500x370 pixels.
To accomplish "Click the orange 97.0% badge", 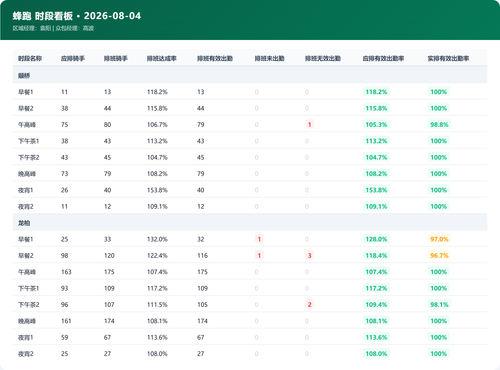I will point(439,239).
